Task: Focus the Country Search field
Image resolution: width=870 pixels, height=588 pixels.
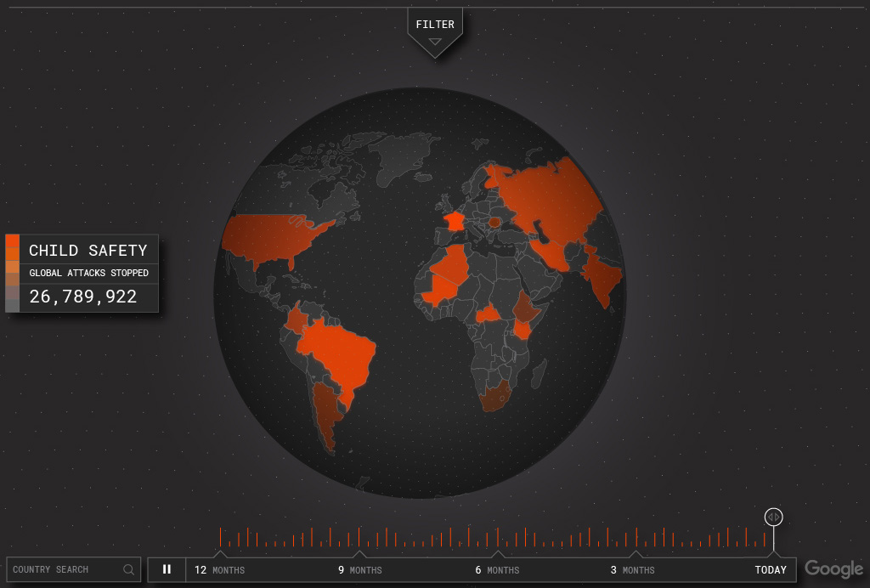Action: [64, 569]
